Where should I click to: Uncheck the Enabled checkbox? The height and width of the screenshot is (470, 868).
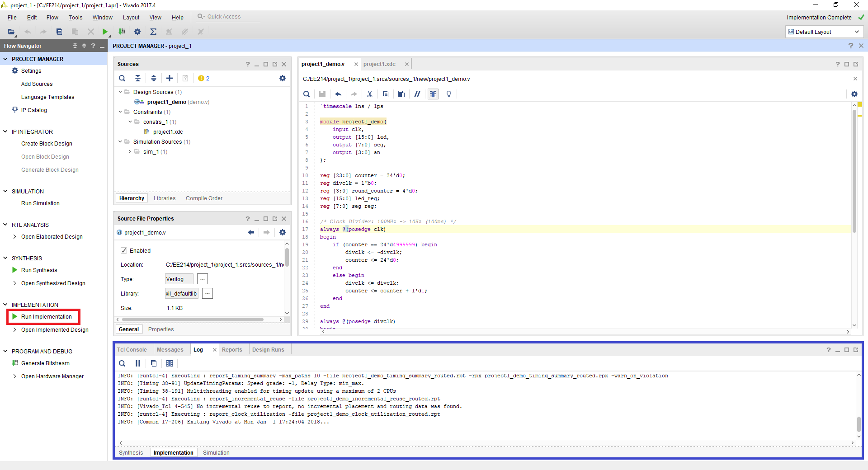click(124, 250)
